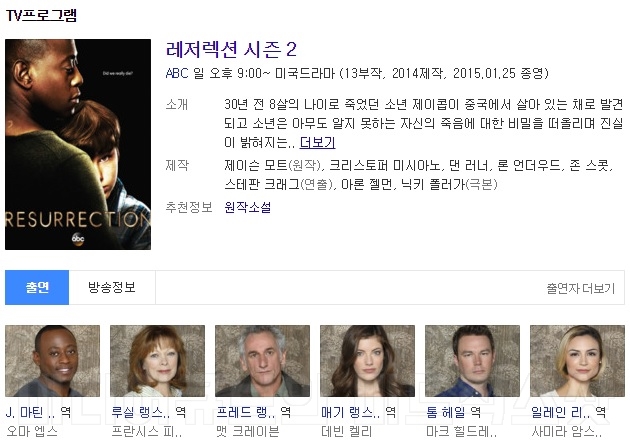
Task: Open the Resurrection poster image
Action: pyautogui.click(x=78, y=144)
